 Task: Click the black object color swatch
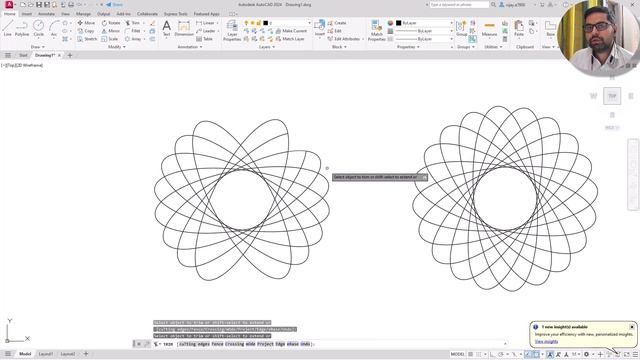tap(399, 23)
